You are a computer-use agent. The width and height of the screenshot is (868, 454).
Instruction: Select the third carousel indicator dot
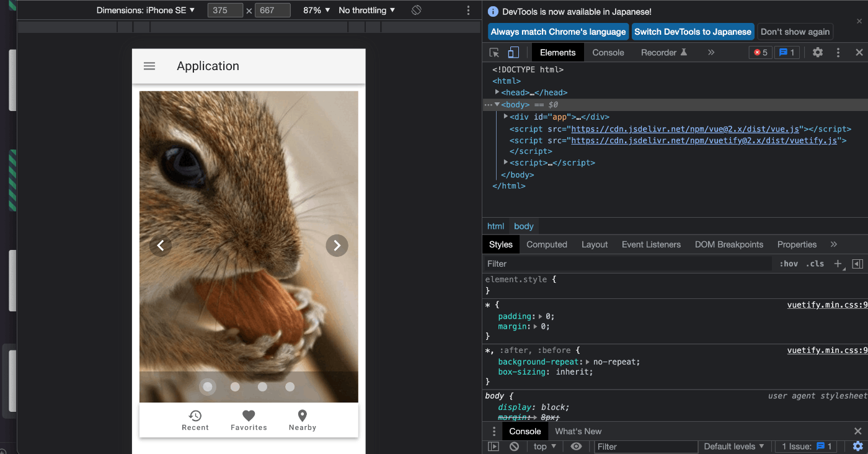click(x=262, y=387)
